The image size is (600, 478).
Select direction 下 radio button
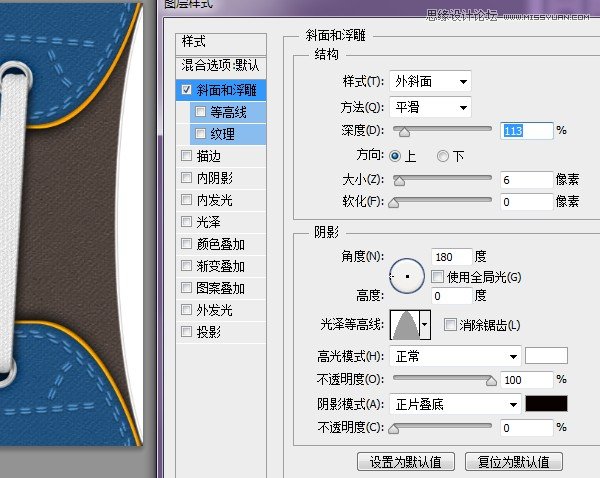[x=443, y=156]
